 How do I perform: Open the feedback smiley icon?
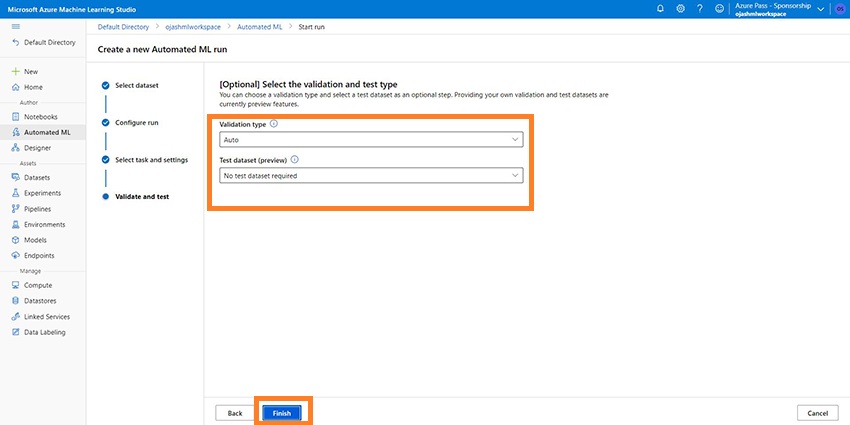click(x=719, y=8)
